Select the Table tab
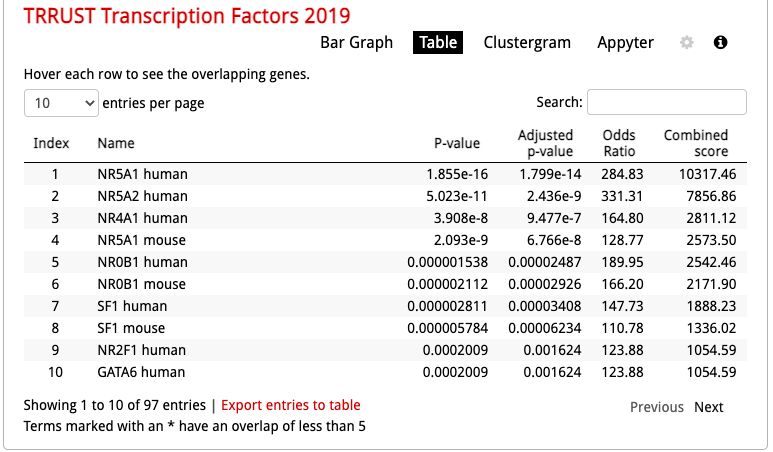Viewport: 773px width, 452px height. [x=438, y=43]
